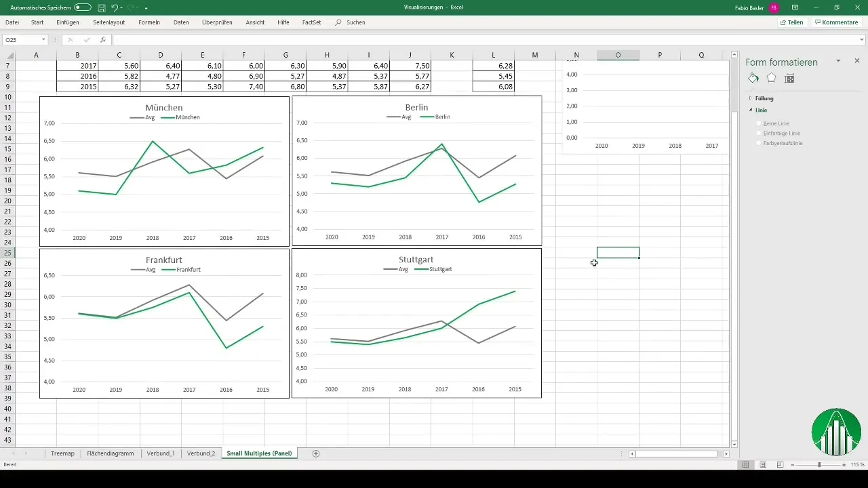Click the Kommentare button
Screen dimensions: 868x488
836,22
